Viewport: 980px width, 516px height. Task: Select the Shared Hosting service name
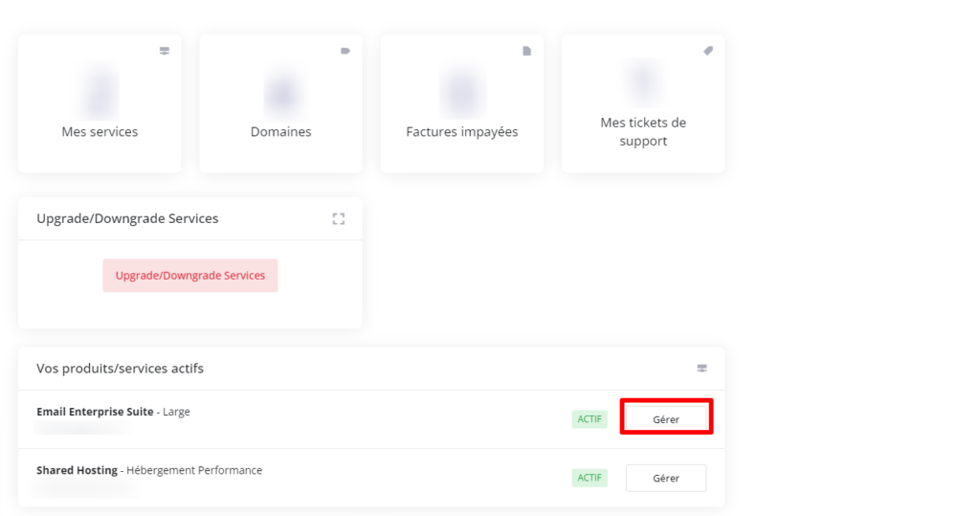pyautogui.click(x=77, y=470)
